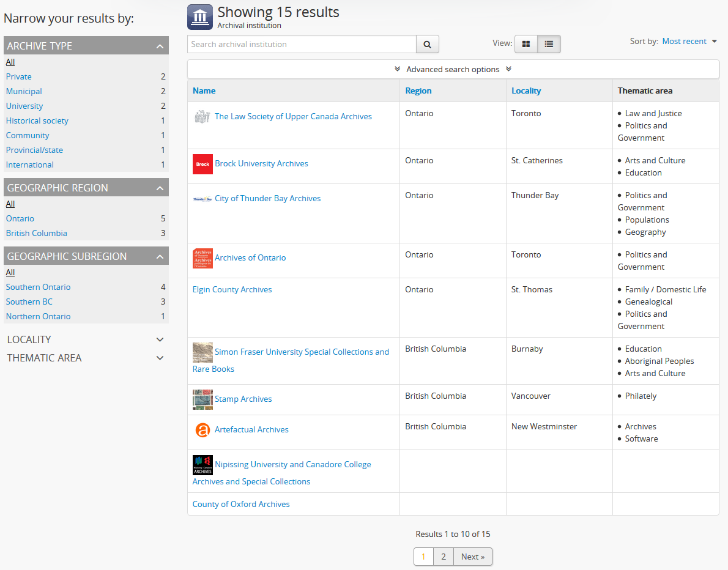Open the Sort by Most recent dropdown
Image resolution: width=728 pixels, height=570 pixels.
[689, 42]
